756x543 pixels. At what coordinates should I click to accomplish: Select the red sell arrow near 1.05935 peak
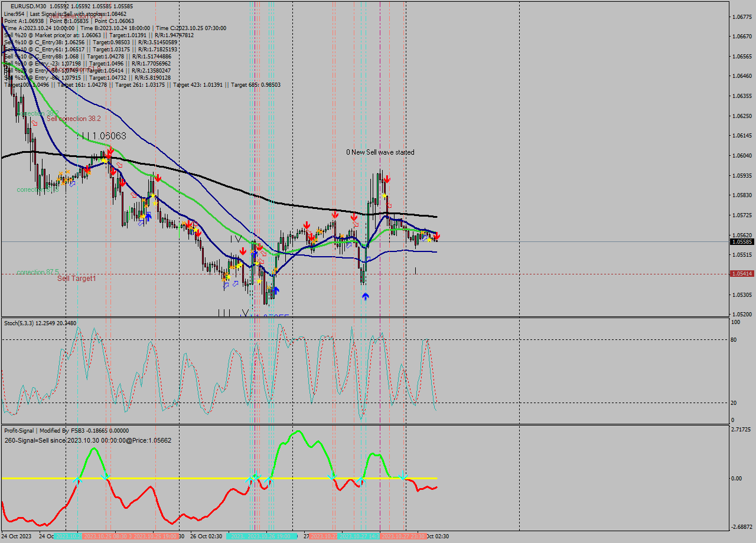click(x=387, y=178)
